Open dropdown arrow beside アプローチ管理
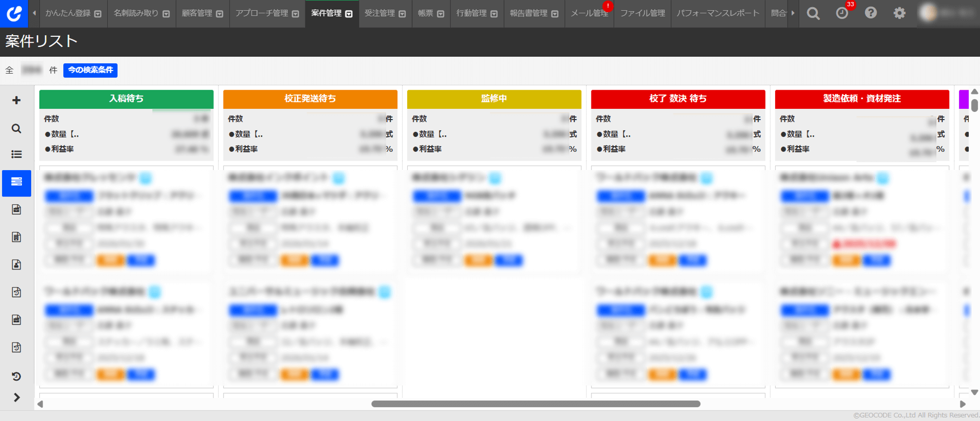Screen dimensions: 980x421 coord(295,14)
